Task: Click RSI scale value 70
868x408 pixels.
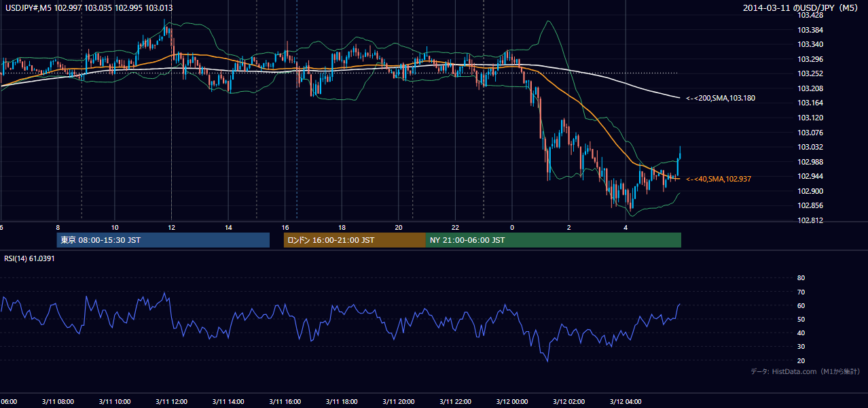Action: [801, 292]
